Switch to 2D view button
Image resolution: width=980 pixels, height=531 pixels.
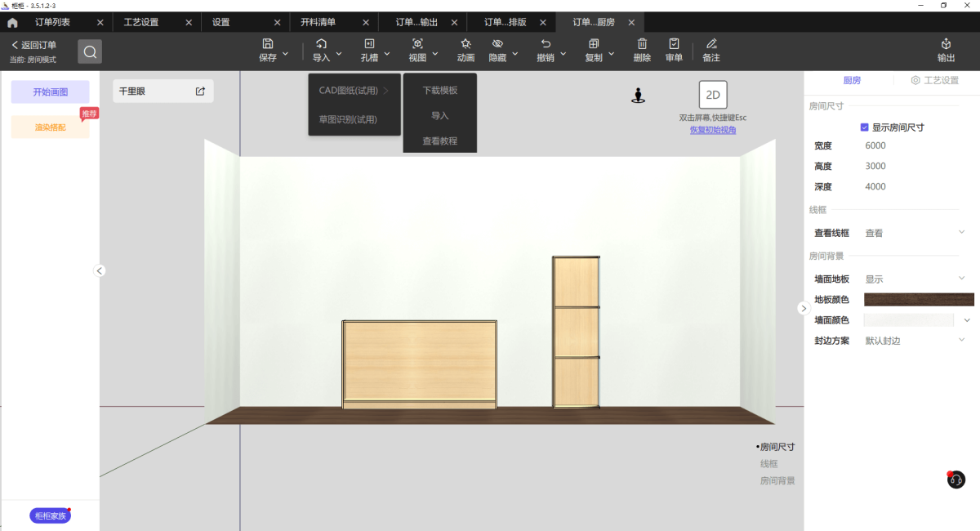[712, 95]
